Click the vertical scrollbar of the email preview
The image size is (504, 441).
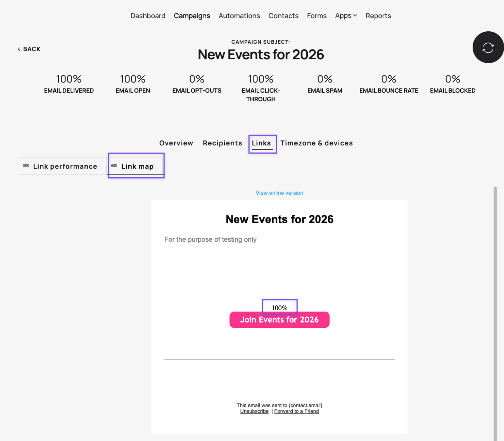495,313
